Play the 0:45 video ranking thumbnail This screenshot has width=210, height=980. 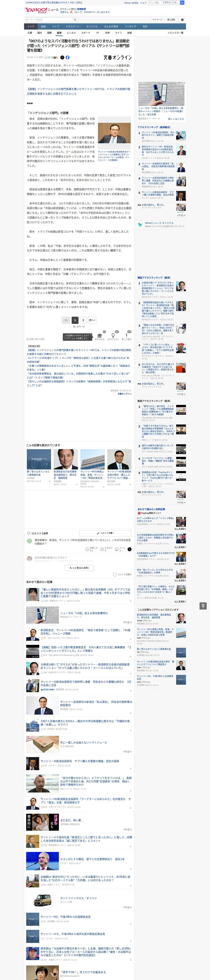181,476
